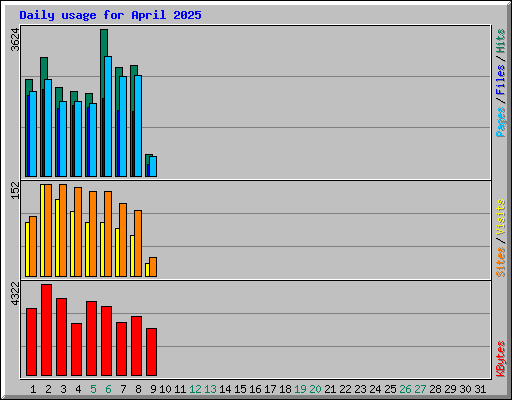The height and width of the screenshot is (400, 512).
Task: Select the cyan pages bar for day 8
Action: click(138, 126)
